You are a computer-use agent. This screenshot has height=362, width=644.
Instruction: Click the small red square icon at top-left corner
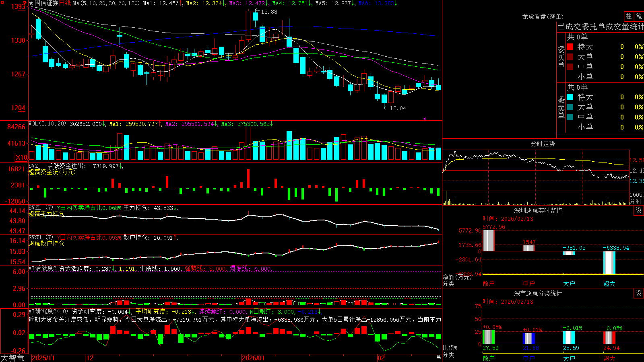click(2, 2)
